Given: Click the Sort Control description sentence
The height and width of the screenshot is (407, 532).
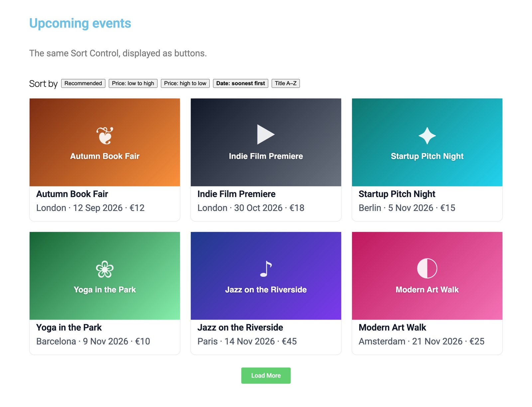Looking at the screenshot, I should coord(118,53).
